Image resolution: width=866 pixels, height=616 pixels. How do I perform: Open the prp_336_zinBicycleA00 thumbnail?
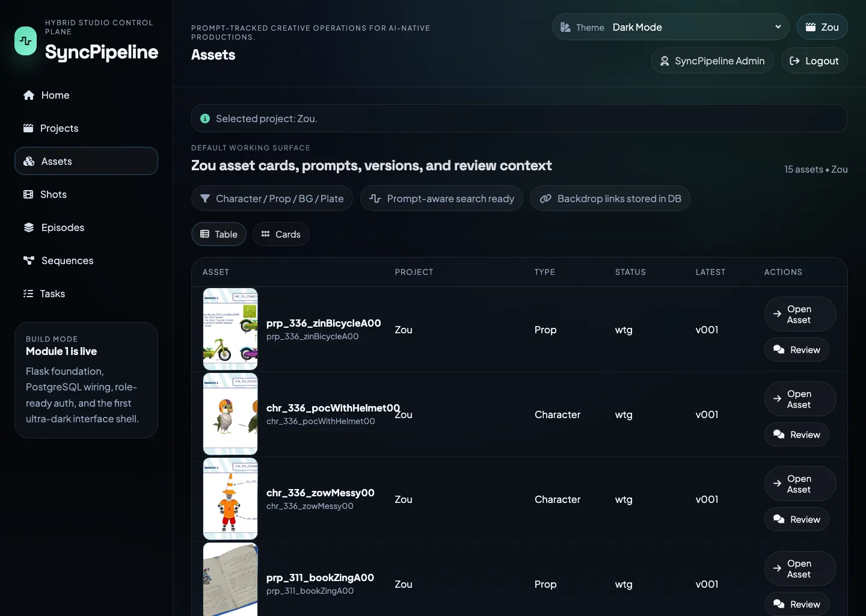point(230,329)
